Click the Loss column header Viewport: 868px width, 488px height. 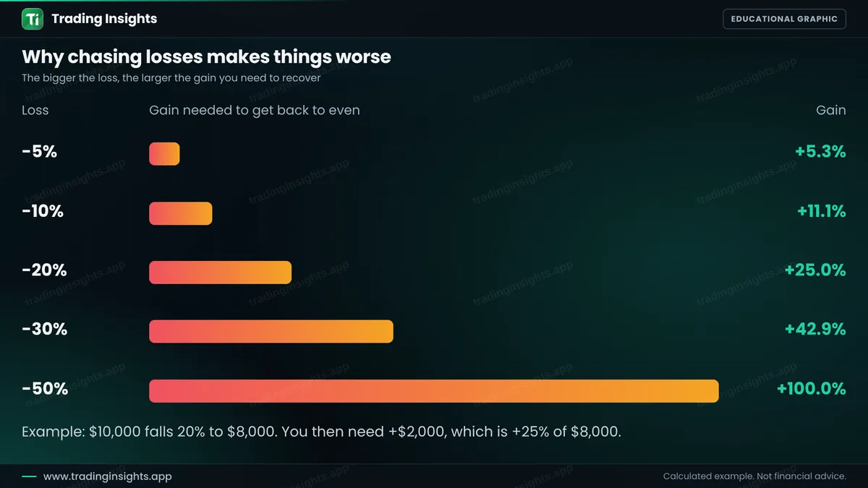tap(35, 110)
